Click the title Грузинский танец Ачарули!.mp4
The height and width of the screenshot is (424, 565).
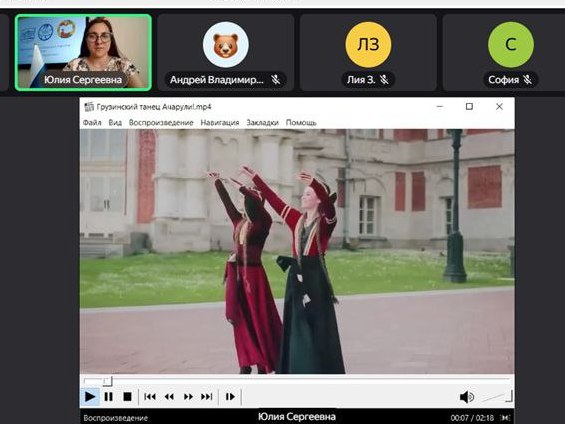pos(154,107)
